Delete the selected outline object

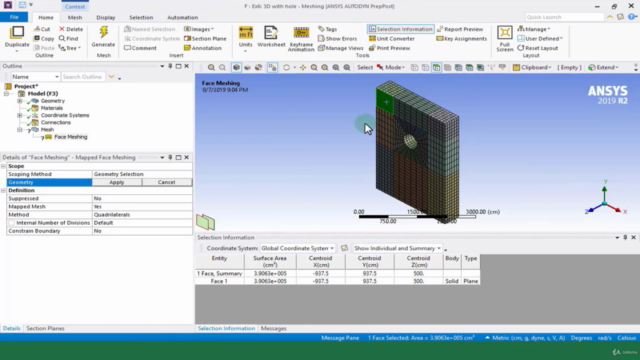[71, 29]
